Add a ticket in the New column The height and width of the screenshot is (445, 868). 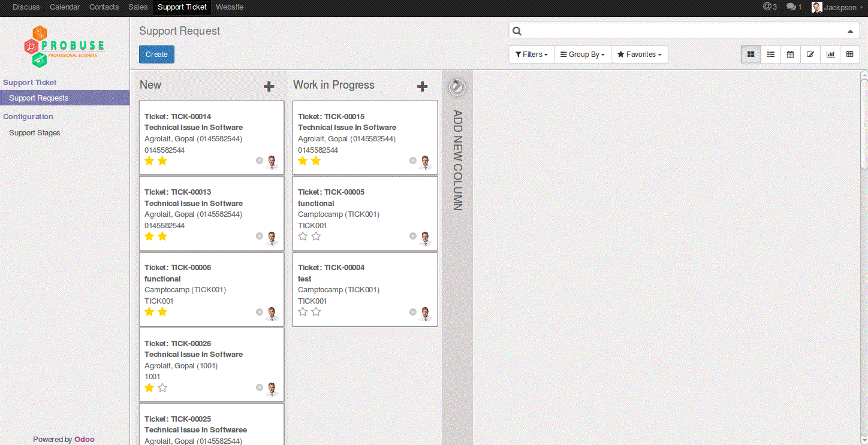269,86
